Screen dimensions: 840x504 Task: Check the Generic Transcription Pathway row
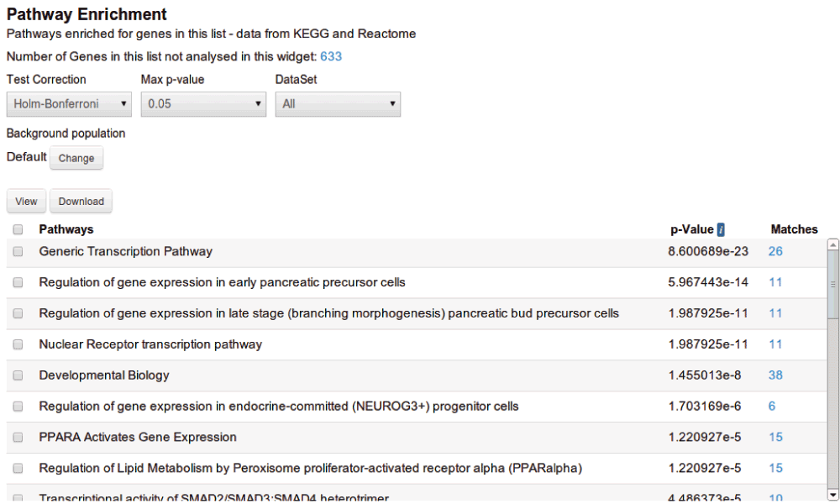click(18, 251)
